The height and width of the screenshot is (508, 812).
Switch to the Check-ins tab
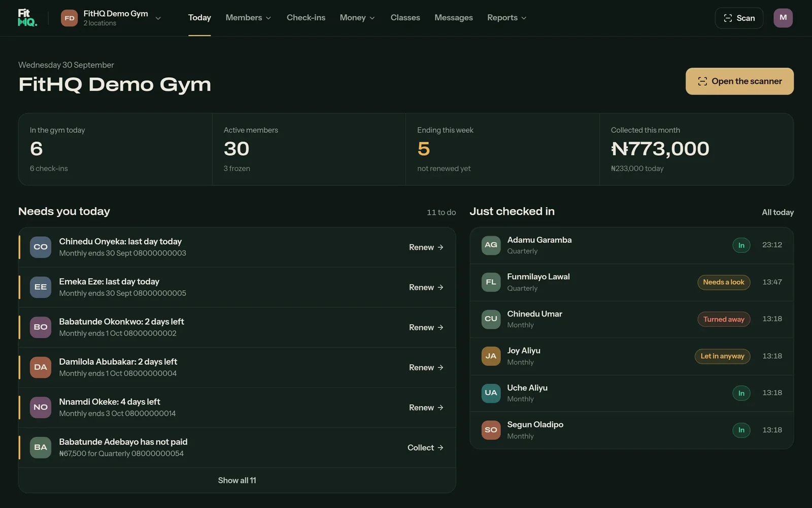tap(306, 18)
